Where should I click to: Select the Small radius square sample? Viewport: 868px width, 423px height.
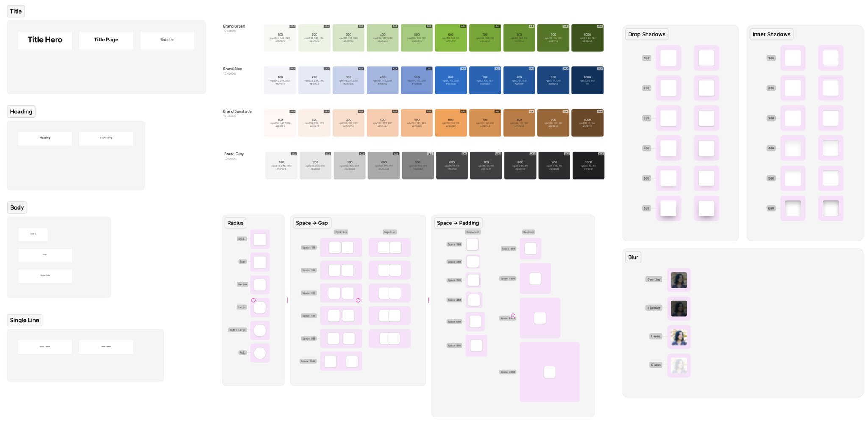coord(260,239)
